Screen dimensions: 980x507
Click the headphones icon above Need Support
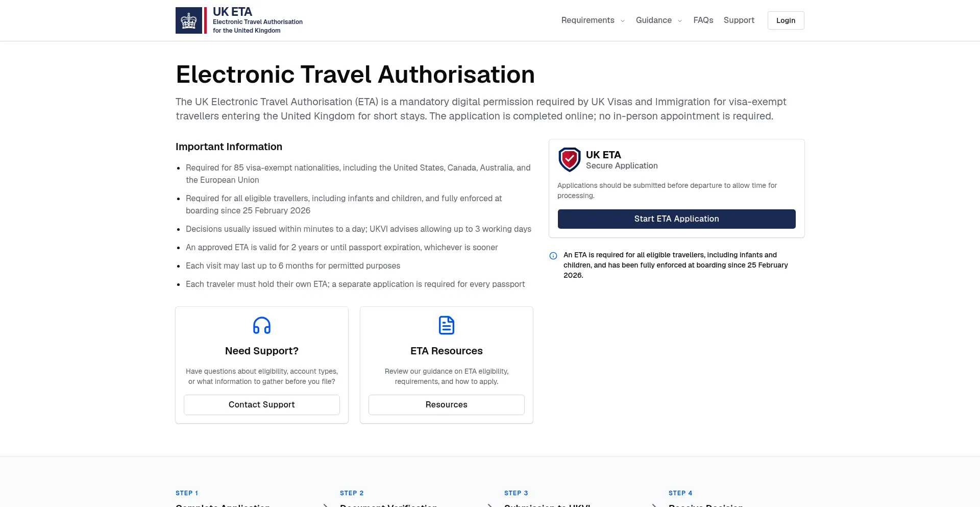pos(262,325)
